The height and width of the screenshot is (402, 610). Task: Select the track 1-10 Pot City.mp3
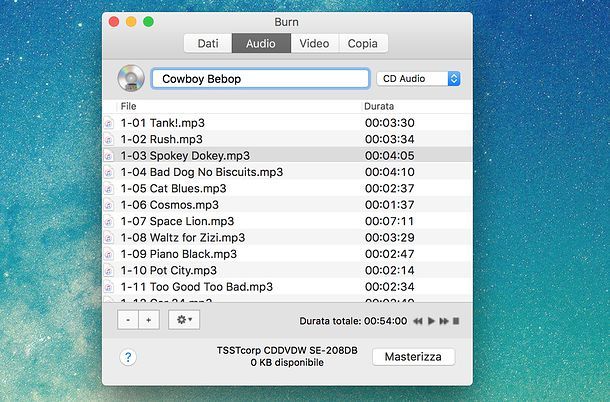click(287, 270)
